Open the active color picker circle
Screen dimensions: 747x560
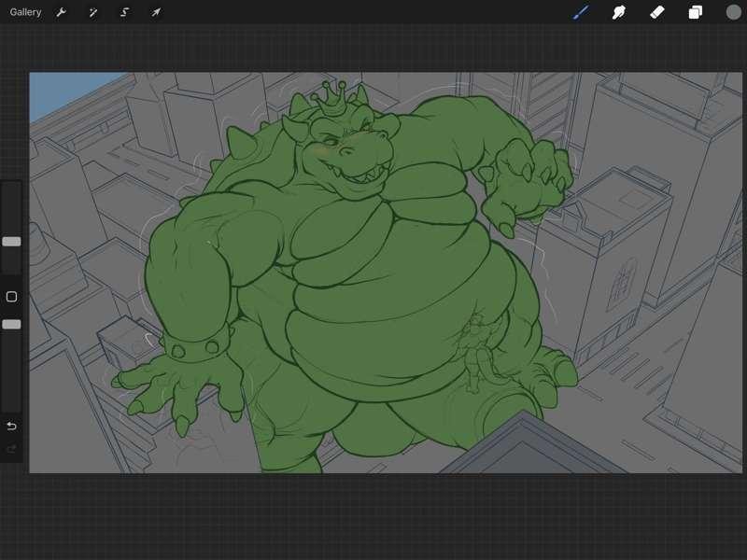(x=734, y=12)
